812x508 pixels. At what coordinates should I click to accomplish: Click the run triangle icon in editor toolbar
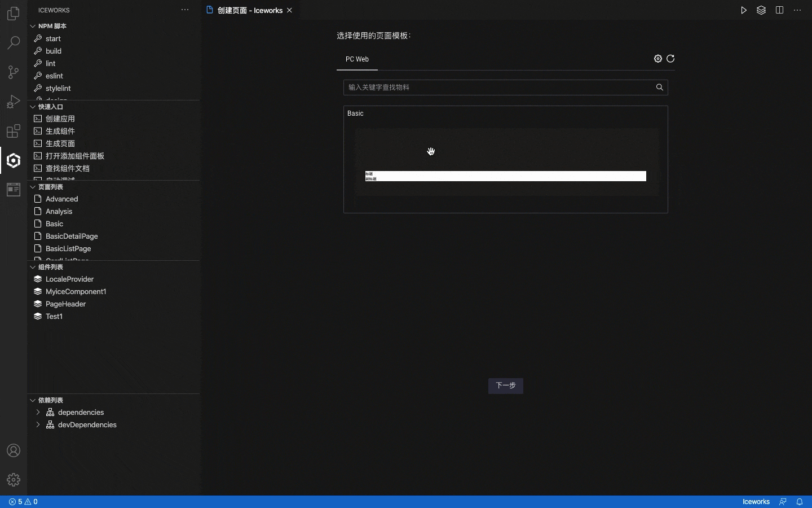[x=744, y=10]
